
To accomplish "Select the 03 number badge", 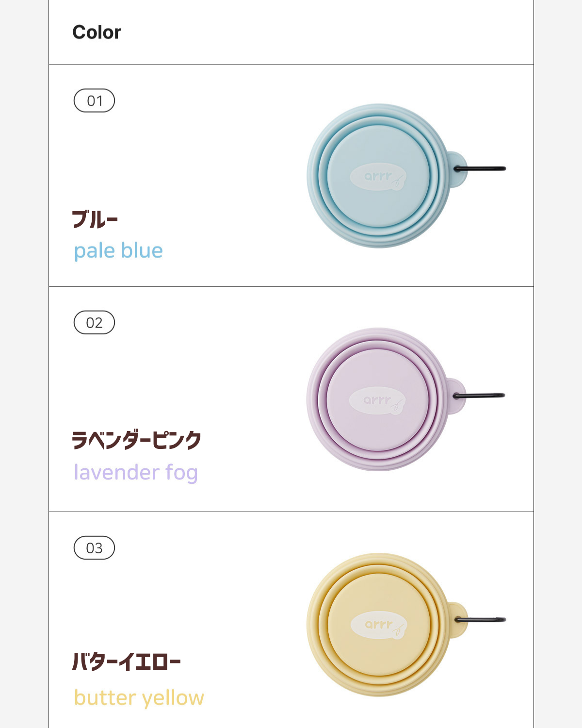I will tap(94, 547).
